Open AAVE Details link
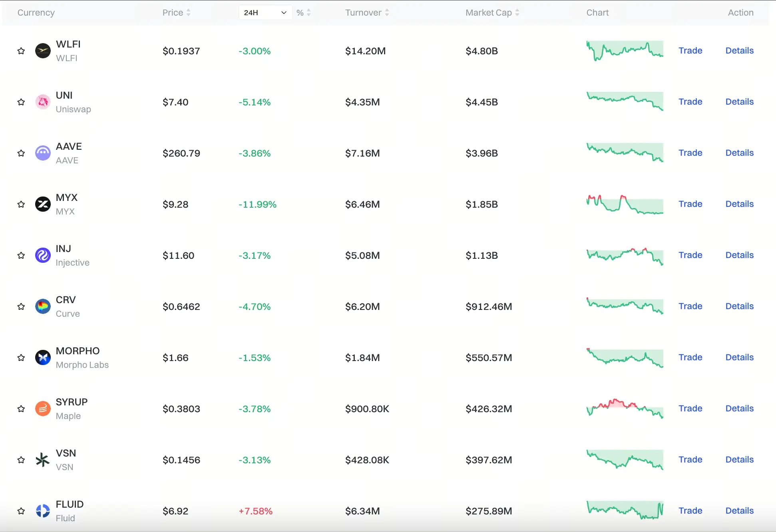Screen dimensions: 776x532 740,153
